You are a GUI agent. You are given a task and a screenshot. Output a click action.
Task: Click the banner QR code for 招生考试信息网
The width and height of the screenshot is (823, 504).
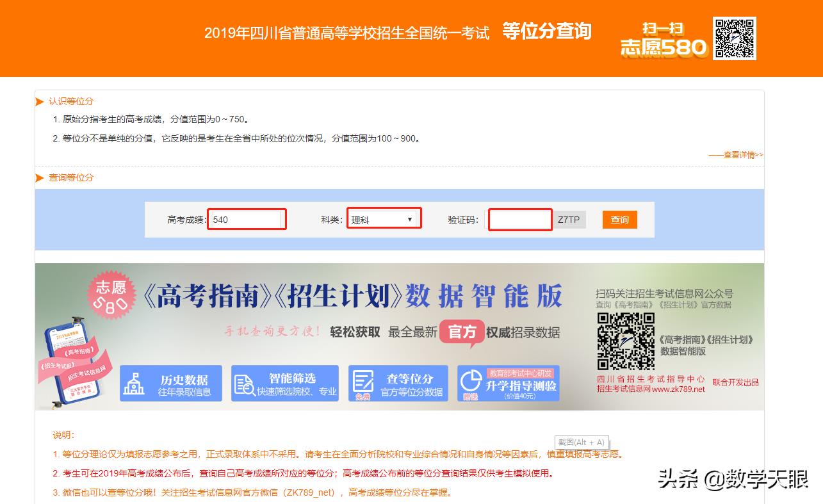[x=626, y=341]
